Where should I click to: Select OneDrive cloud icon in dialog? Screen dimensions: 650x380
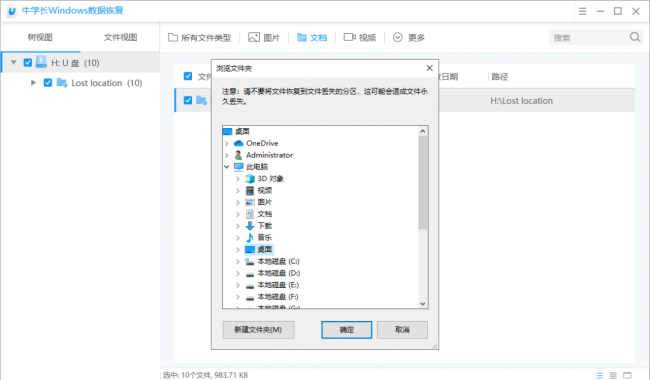tap(238, 143)
